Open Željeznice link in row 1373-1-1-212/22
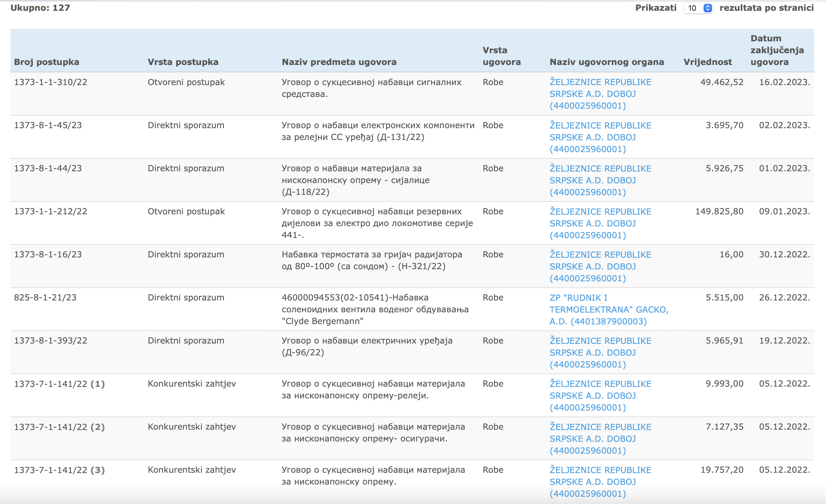 (600, 223)
